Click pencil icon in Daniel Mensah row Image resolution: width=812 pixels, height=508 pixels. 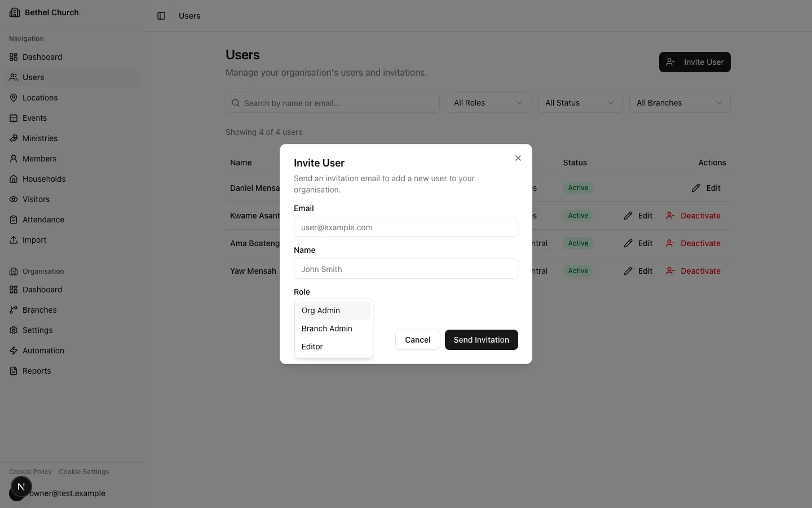(x=696, y=188)
